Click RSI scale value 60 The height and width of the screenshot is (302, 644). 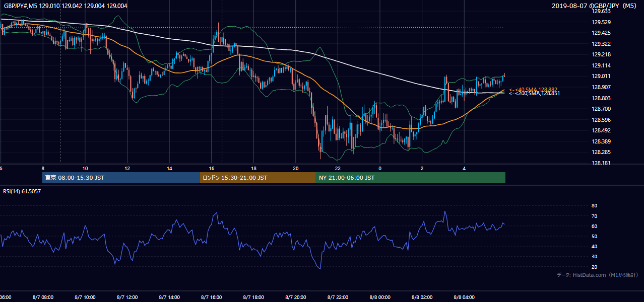594,226
